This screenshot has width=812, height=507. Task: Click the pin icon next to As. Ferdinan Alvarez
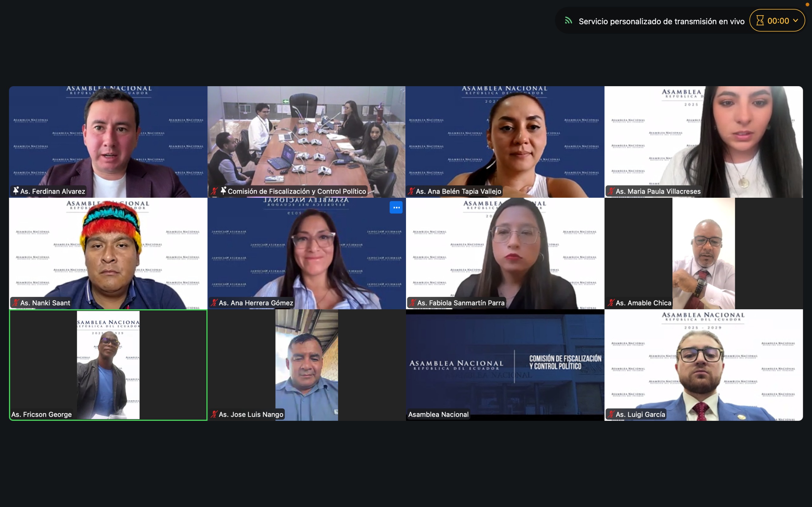point(16,191)
